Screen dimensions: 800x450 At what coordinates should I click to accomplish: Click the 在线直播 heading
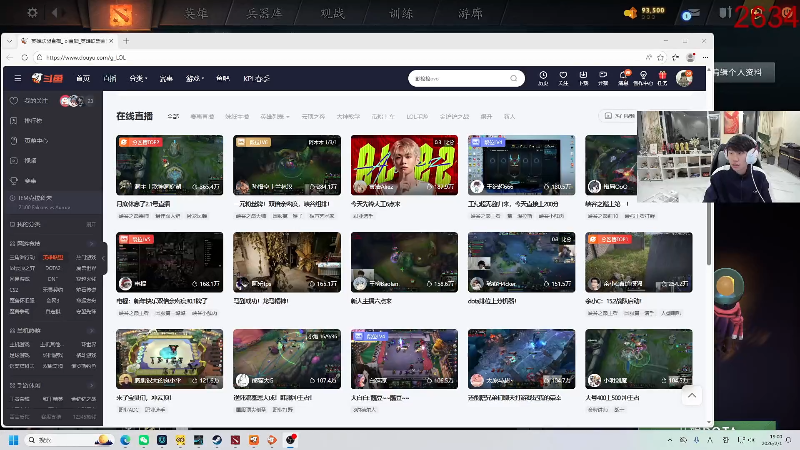click(135, 116)
